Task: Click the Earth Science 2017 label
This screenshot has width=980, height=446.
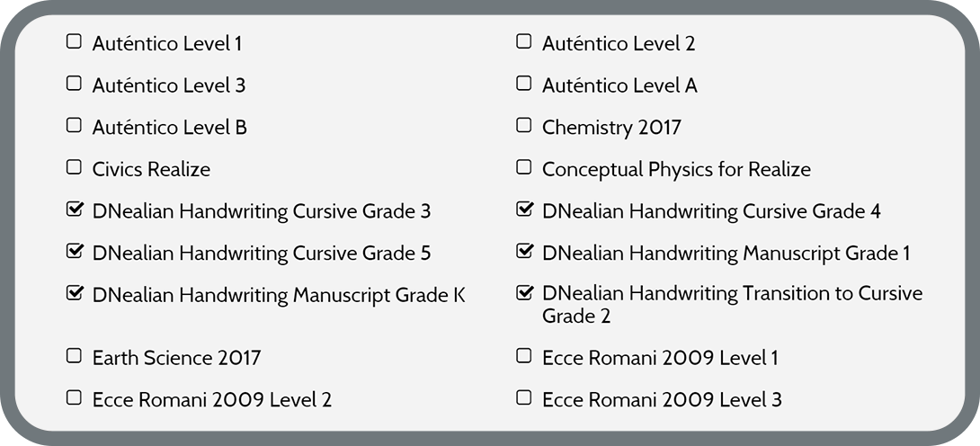Action: (176, 358)
